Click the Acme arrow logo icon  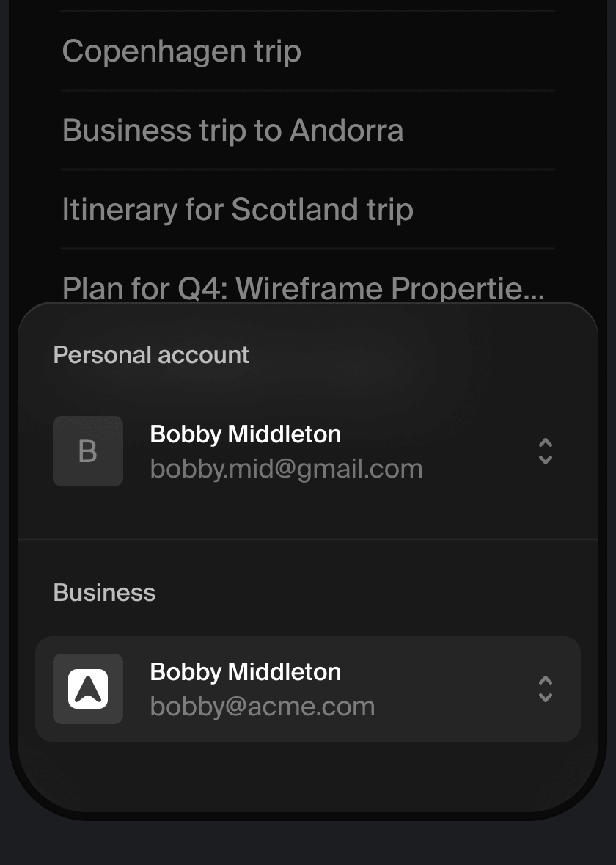pos(88,689)
